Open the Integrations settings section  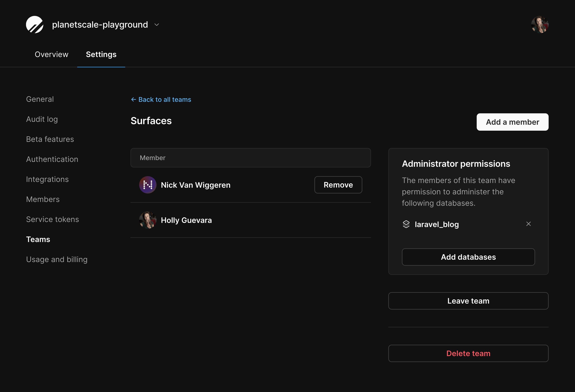pos(47,179)
